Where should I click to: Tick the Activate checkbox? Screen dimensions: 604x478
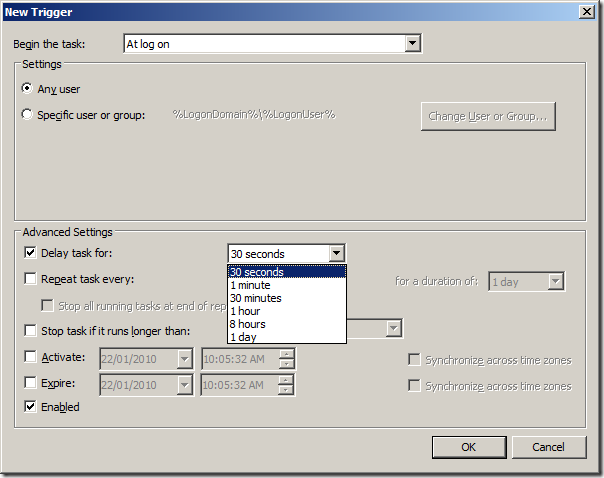click(x=29, y=357)
